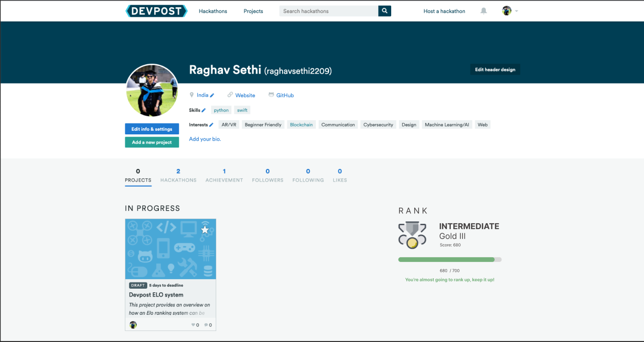644x342 pixels.
Task: Switch to the Achievement tab
Action: (224, 176)
